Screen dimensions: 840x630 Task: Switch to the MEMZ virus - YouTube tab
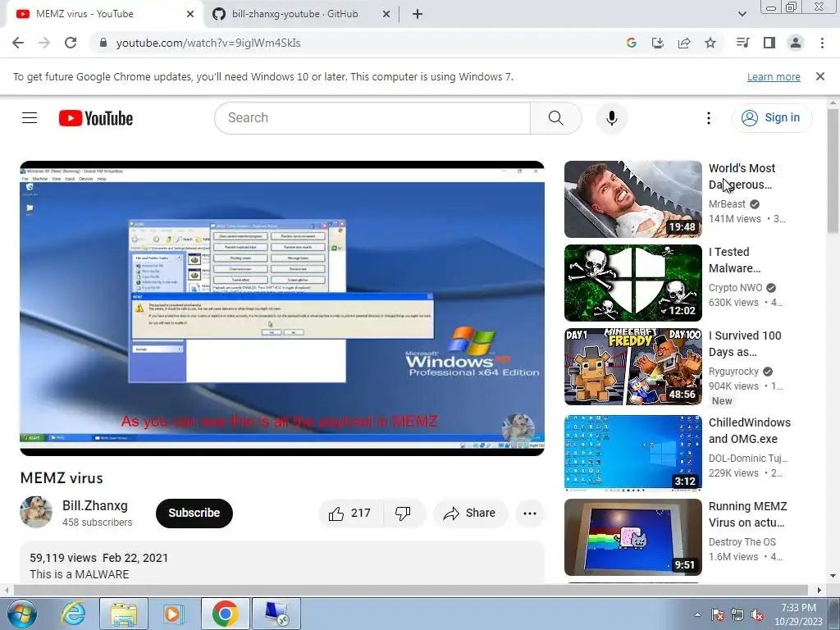[x=104, y=14]
